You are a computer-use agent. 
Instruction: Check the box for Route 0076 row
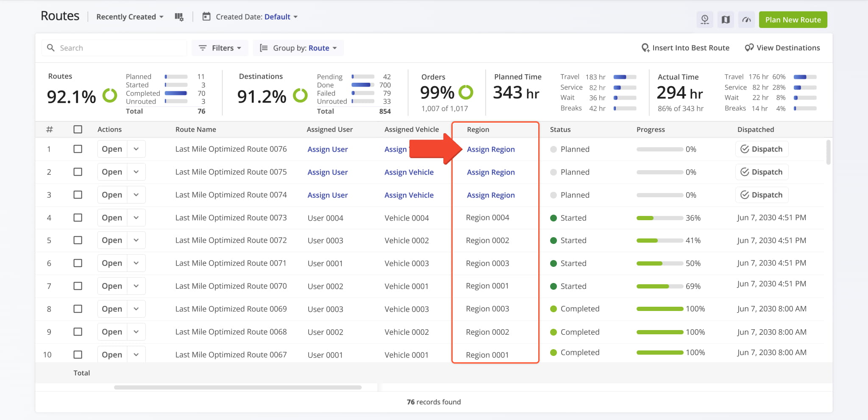(78, 149)
